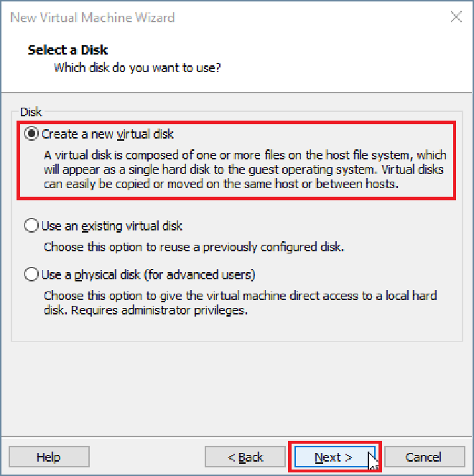Viewport: 474px width, 476px height.
Task: Pick the Use a physical disk radio button
Action: pos(32,275)
